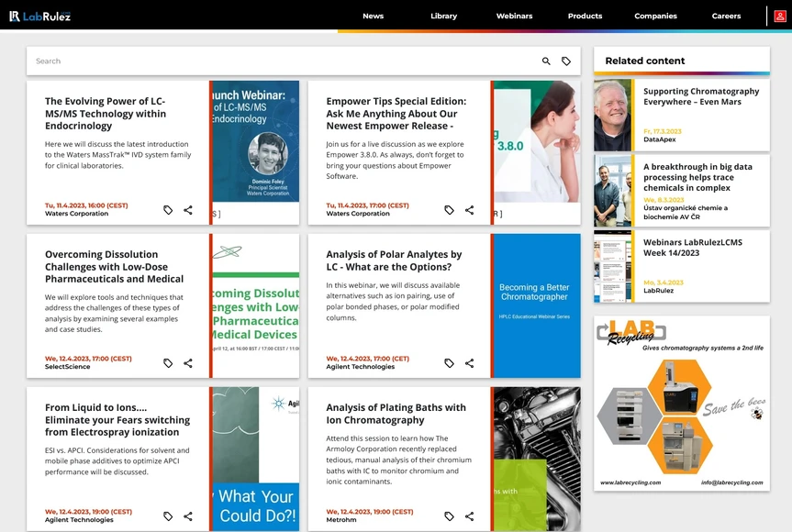Open 'Empower Tips Special Edition' webinar title

(396, 114)
